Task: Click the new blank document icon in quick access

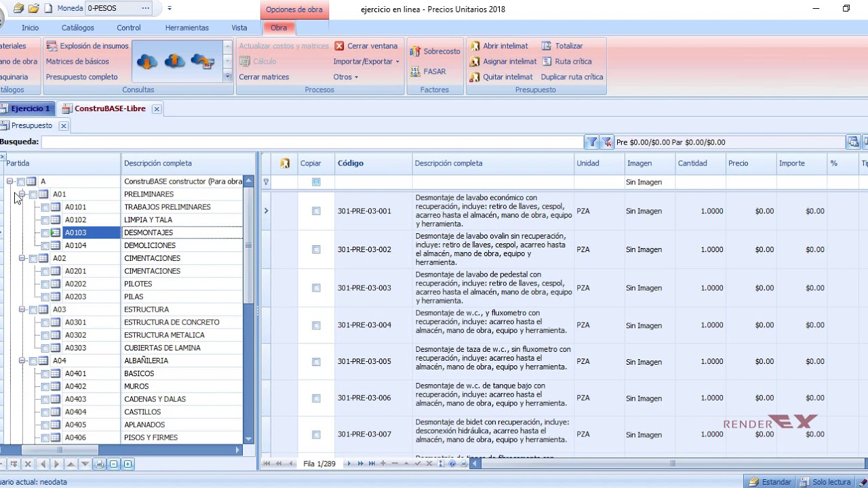Action: pos(48,9)
